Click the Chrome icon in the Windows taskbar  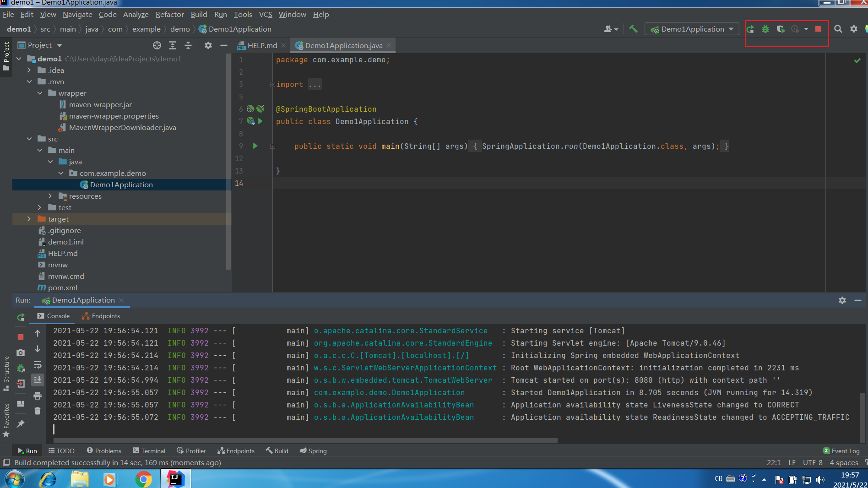pyautogui.click(x=143, y=479)
